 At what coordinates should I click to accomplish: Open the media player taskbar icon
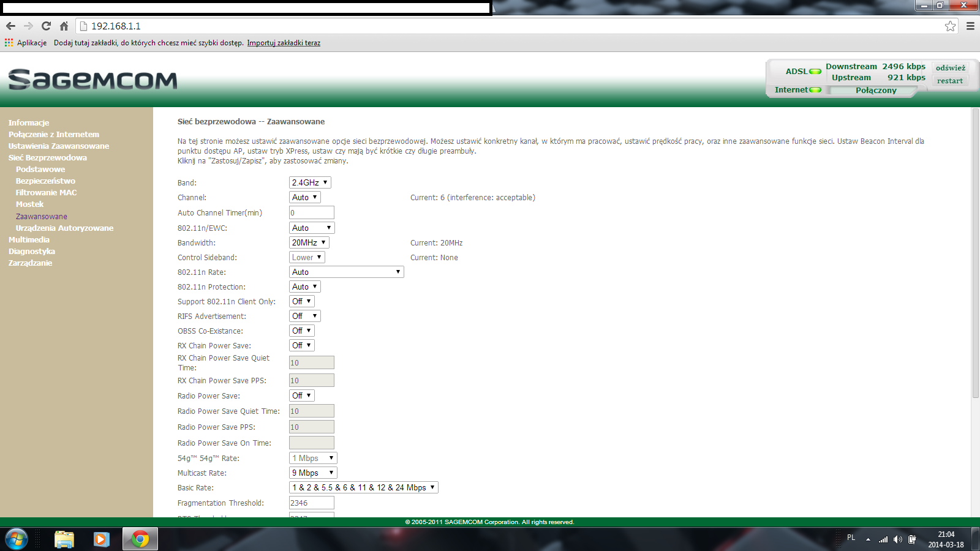click(x=101, y=539)
